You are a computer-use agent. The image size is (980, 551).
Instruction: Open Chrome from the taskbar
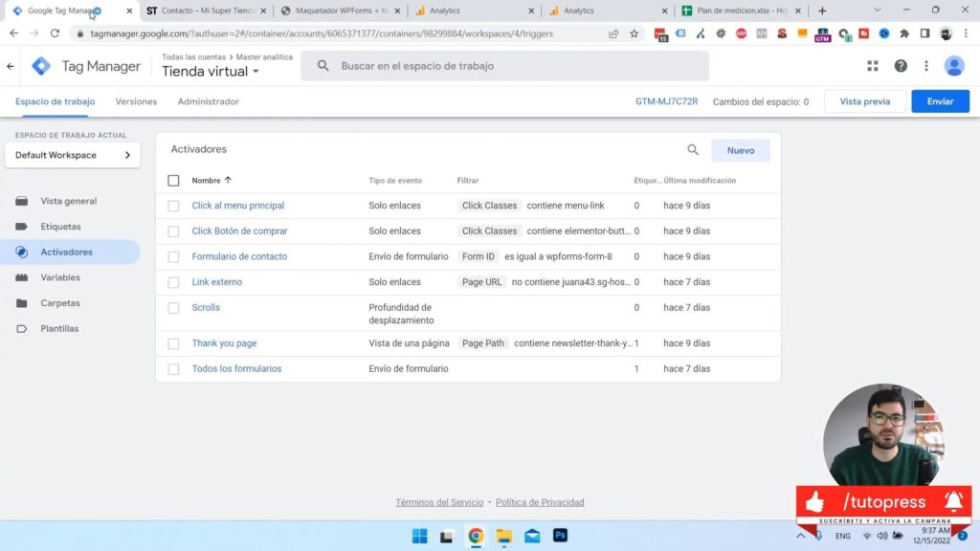click(x=476, y=536)
